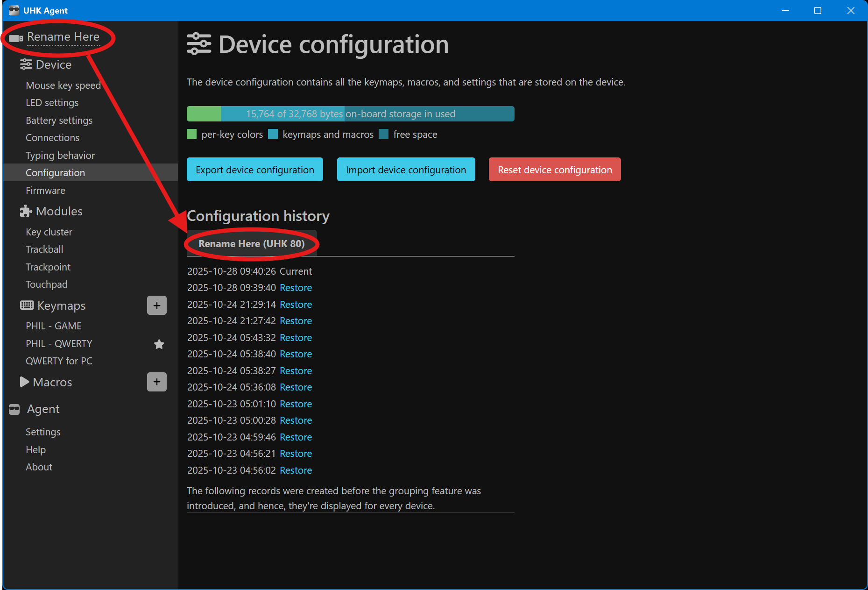Click Export device configuration button
The width and height of the screenshot is (868, 590).
(x=254, y=170)
